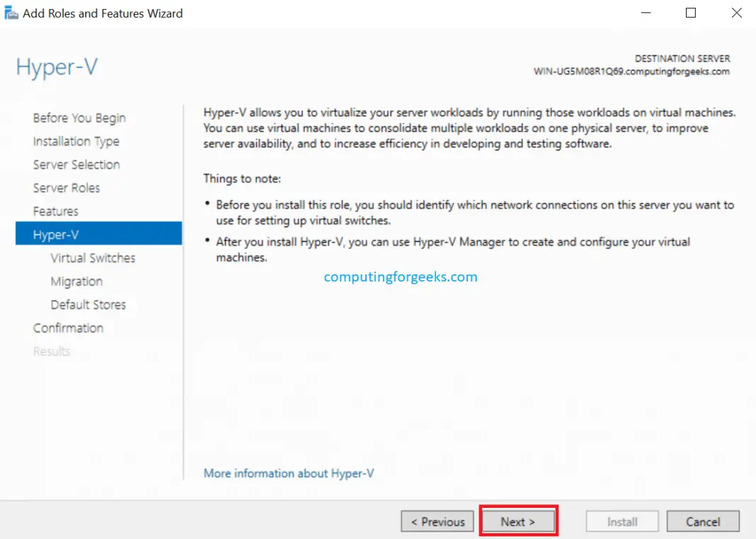The height and width of the screenshot is (539, 756).
Task: Click the grayed-out Results step
Action: coord(51,351)
